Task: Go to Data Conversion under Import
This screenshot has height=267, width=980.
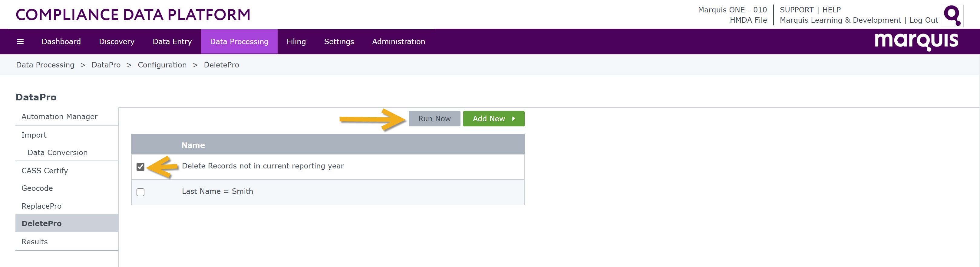Action: pyautogui.click(x=58, y=152)
